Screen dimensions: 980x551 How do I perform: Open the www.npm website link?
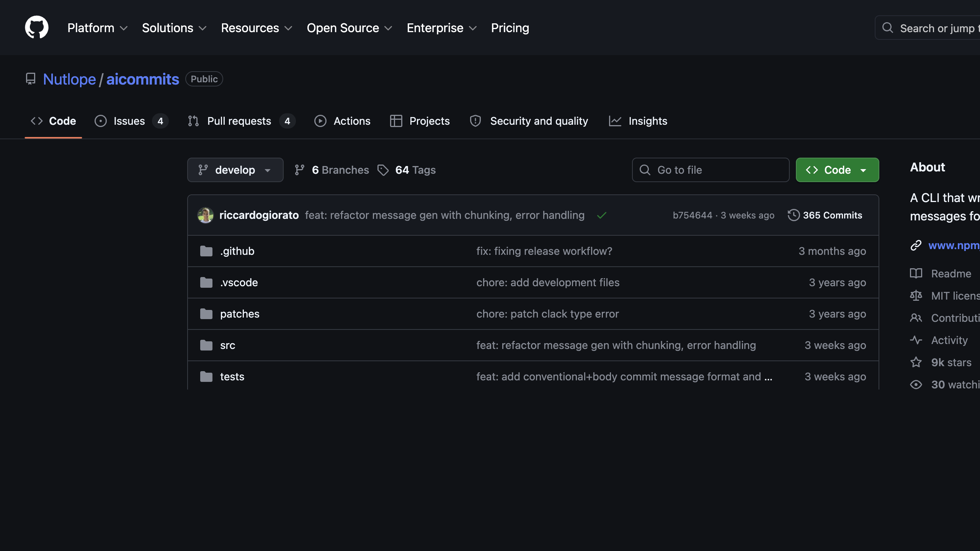pos(954,245)
